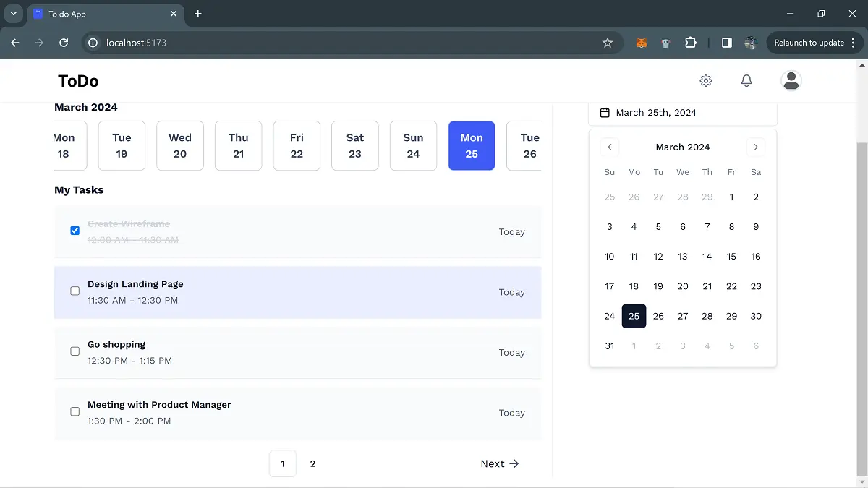
Task: Go to previous month with left chevron
Action: click(609, 147)
